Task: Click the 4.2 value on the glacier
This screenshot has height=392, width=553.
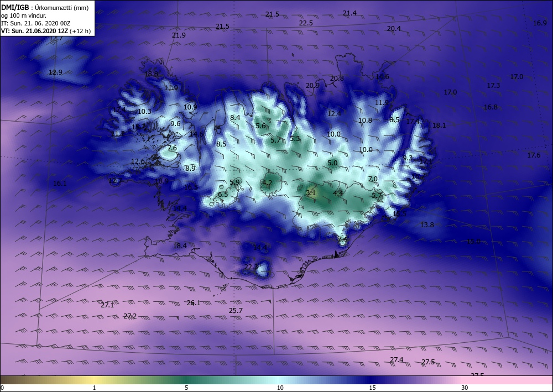Action: (267, 182)
